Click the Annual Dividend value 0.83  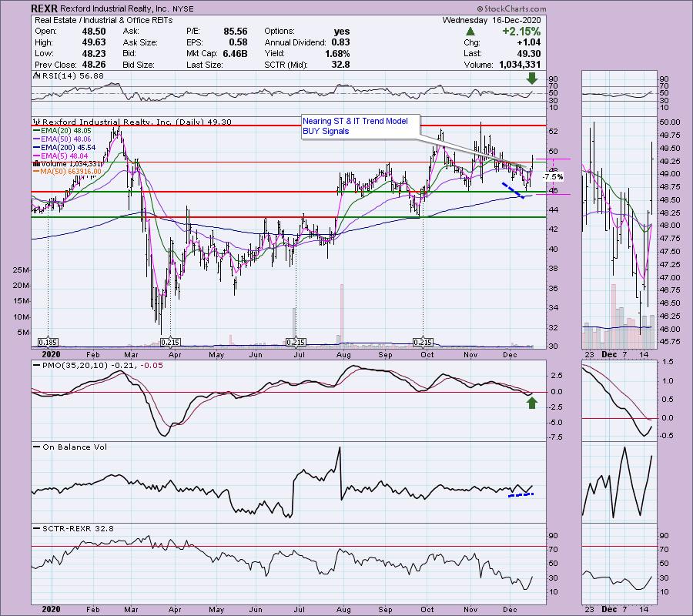(x=340, y=42)
